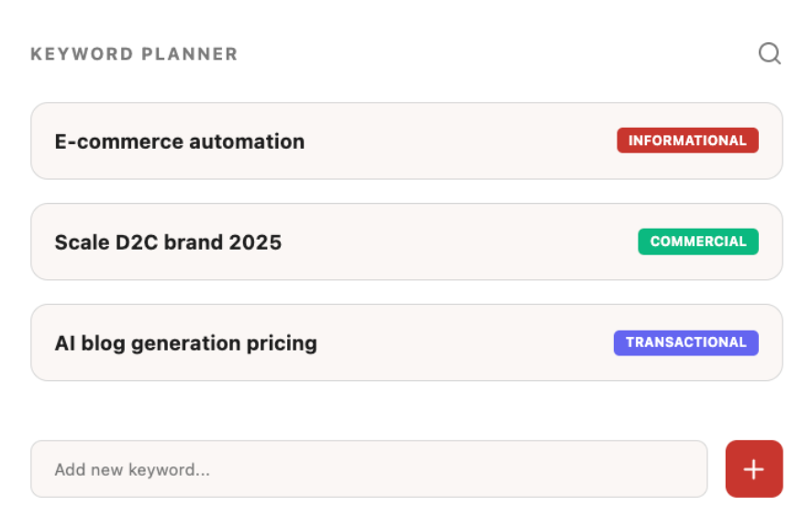Click the blank space in the AI blog card
The width and height of the screenshot is (812, 528).
459,343
